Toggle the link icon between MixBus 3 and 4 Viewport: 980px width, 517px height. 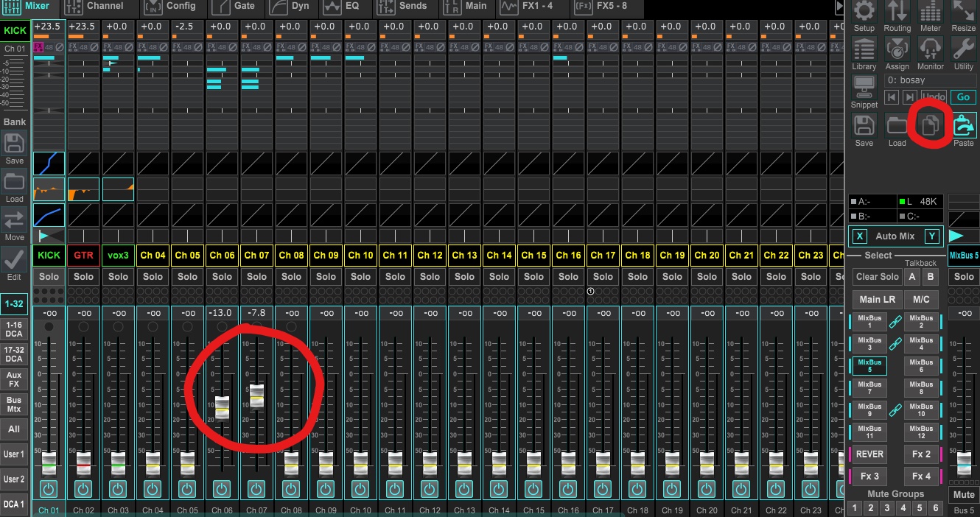point(895,343)
